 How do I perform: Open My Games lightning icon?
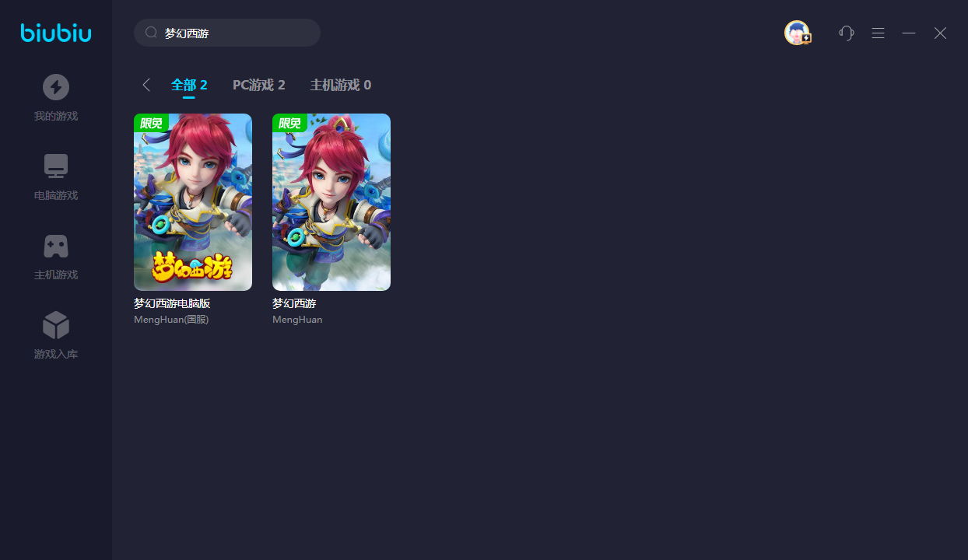coord(56,87)
